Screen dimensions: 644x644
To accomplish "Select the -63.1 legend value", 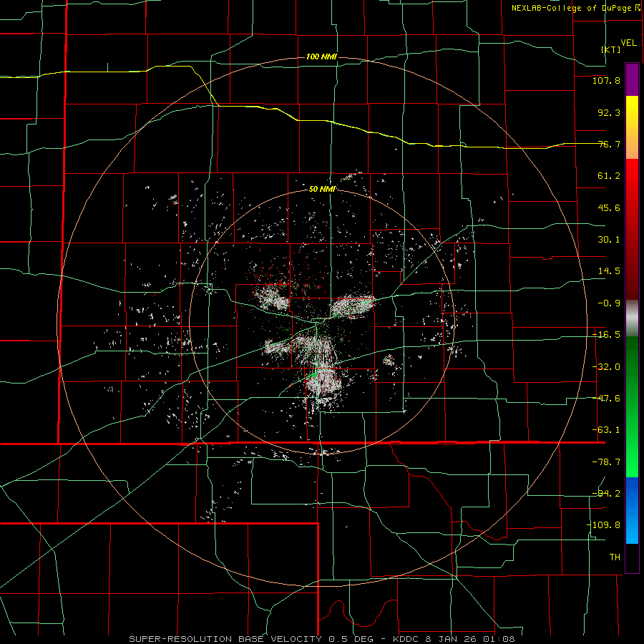I will pos(606,430).
